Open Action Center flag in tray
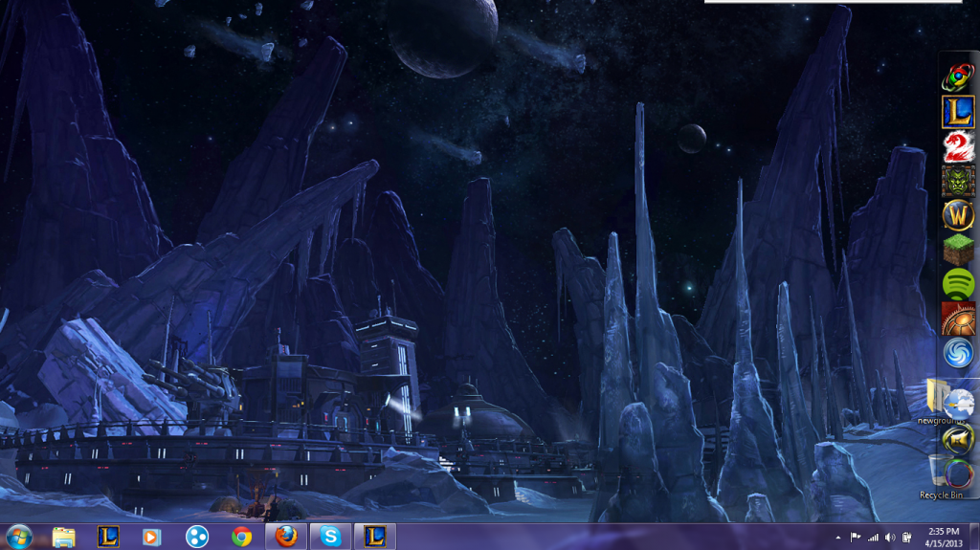 (855, 538)
